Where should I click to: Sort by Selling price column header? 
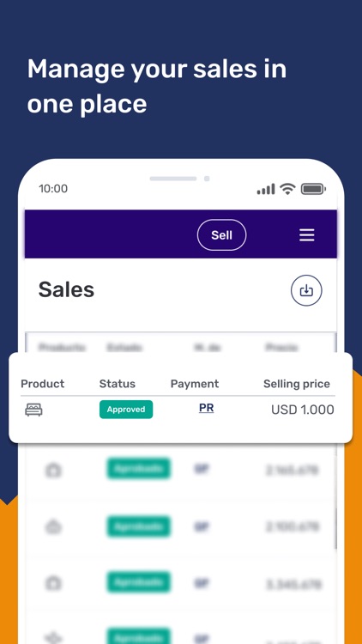click(x=297, y=384)
